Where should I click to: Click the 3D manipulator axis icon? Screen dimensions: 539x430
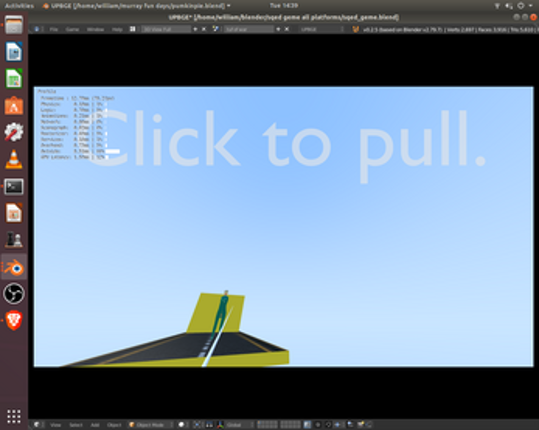coord(220,425)
